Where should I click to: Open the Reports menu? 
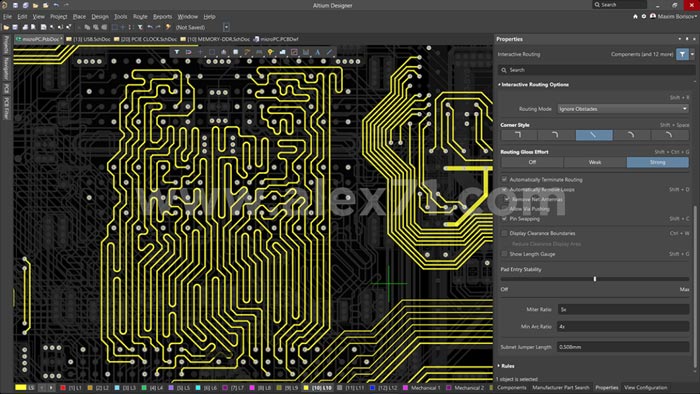(162, 17)
